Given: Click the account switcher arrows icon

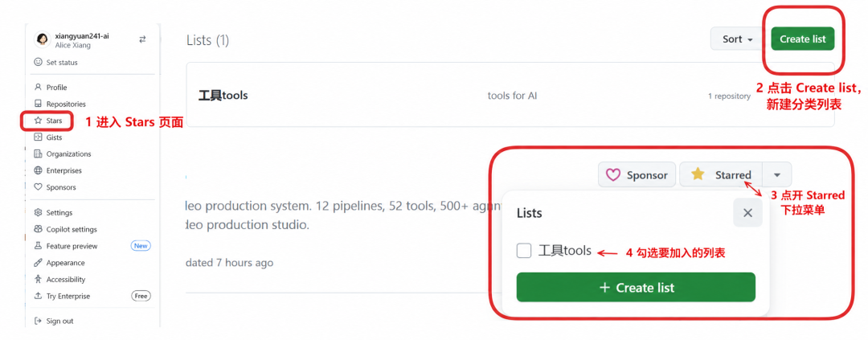Looking at the screenshot, I should click(x=142, y=39).
